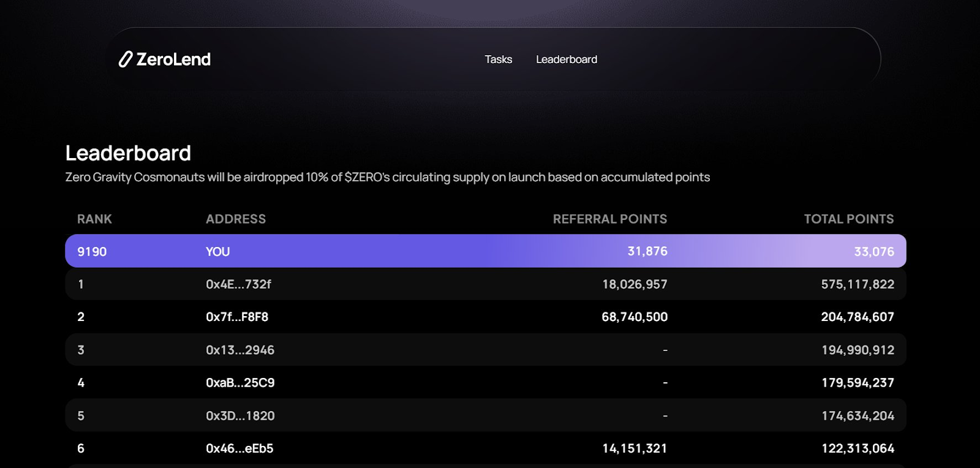Click total points 122,313,064

pyautogui.click(x=858, y=448)
